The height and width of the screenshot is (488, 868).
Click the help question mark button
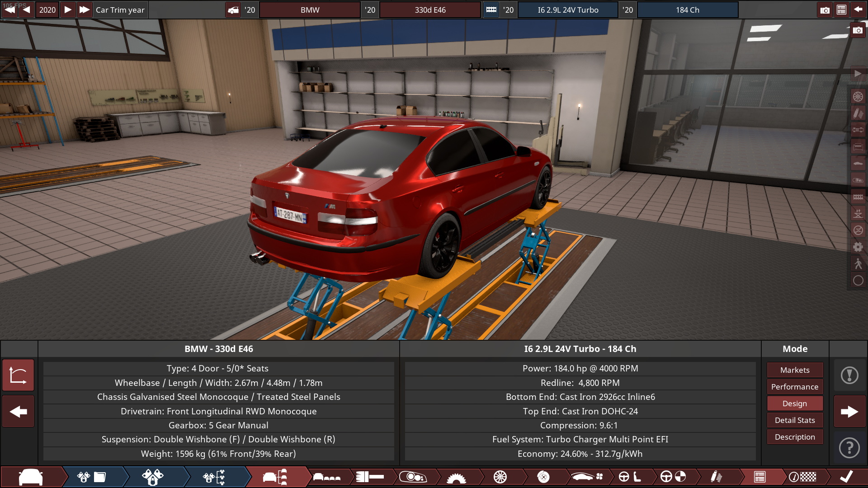click(849, 447)
